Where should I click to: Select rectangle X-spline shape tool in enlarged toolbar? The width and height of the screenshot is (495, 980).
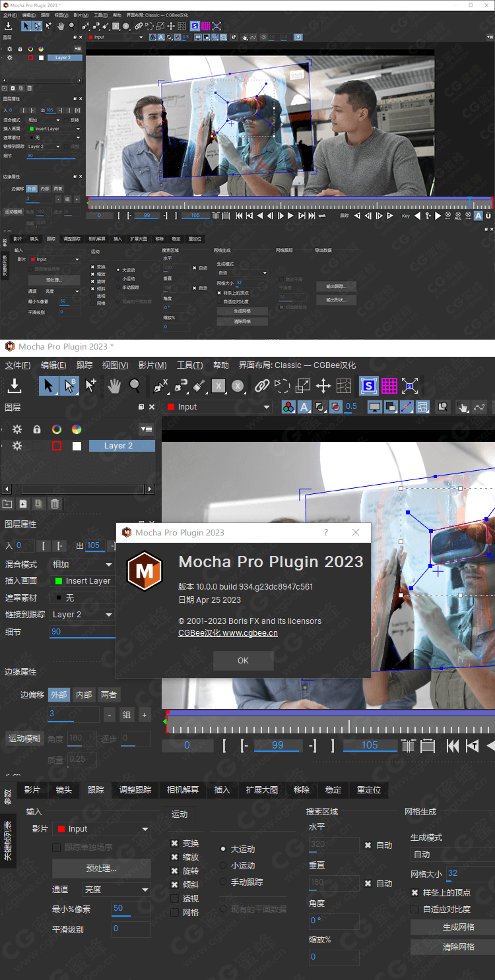(x=219, y=386)
